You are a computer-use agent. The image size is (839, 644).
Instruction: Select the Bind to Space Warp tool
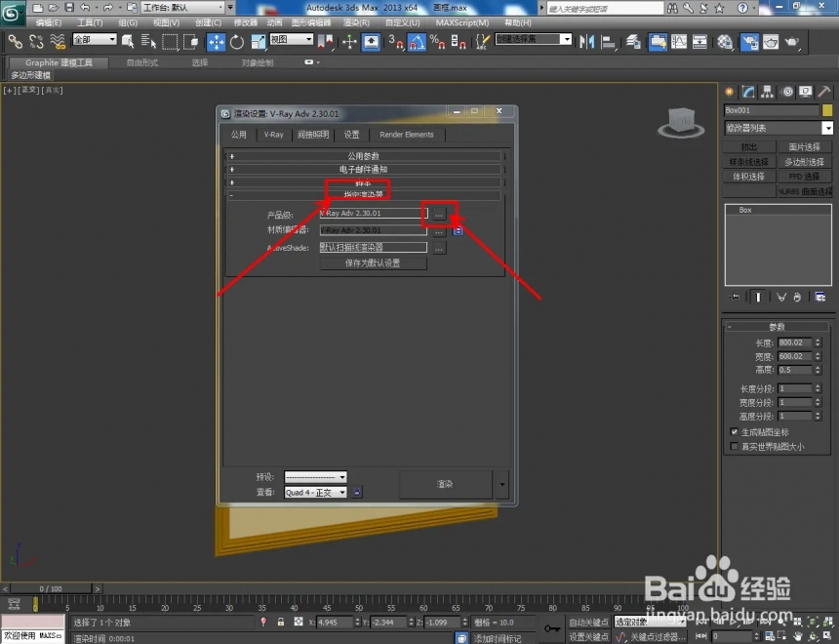click(x=58, y=41)
